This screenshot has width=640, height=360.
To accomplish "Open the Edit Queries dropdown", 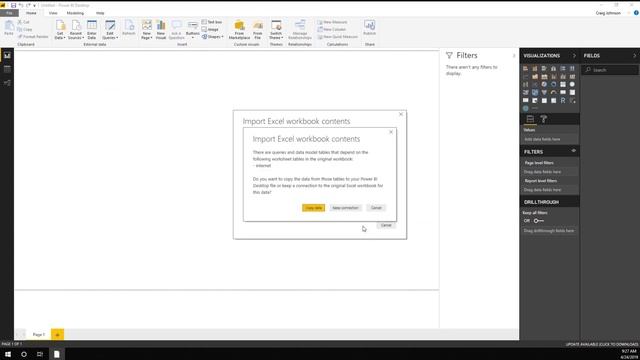I will coord(110,29).
